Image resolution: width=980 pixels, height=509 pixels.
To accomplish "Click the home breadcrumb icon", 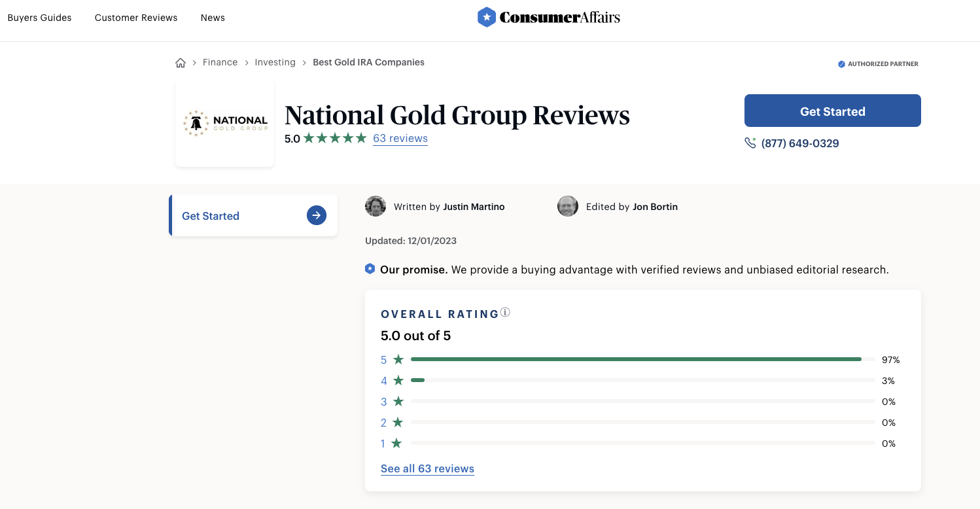I will pyautogui.click(x=181, y=63).
